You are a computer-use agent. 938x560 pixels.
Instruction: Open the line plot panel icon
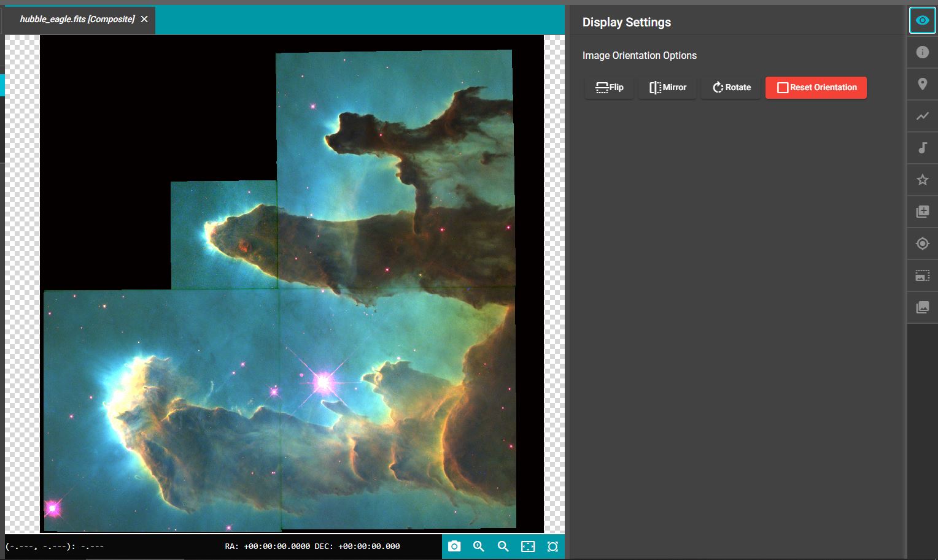922,116
